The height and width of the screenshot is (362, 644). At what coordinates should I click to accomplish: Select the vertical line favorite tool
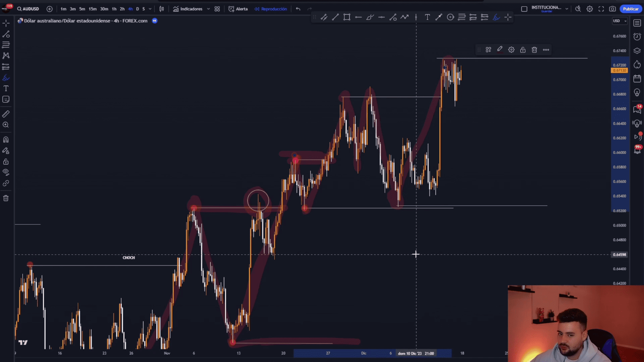click(416, 17)
